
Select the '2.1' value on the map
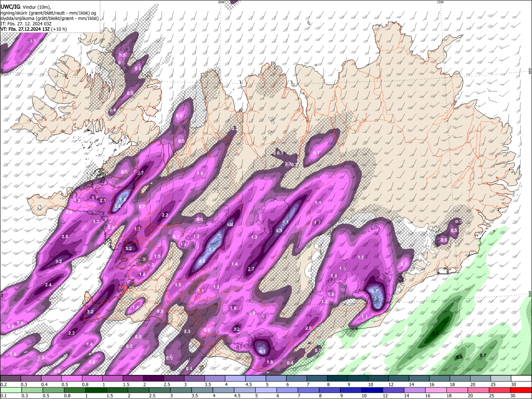click(103, 200)
